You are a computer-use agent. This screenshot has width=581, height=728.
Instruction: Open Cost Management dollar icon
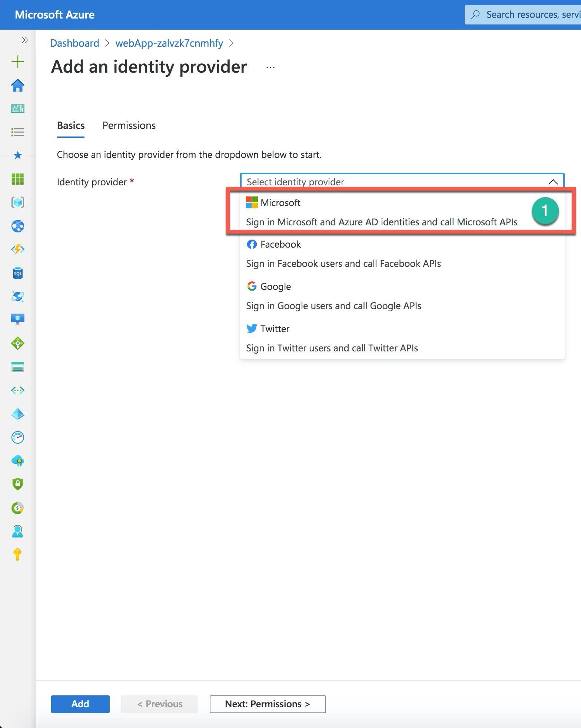click(x=18, y=508)
